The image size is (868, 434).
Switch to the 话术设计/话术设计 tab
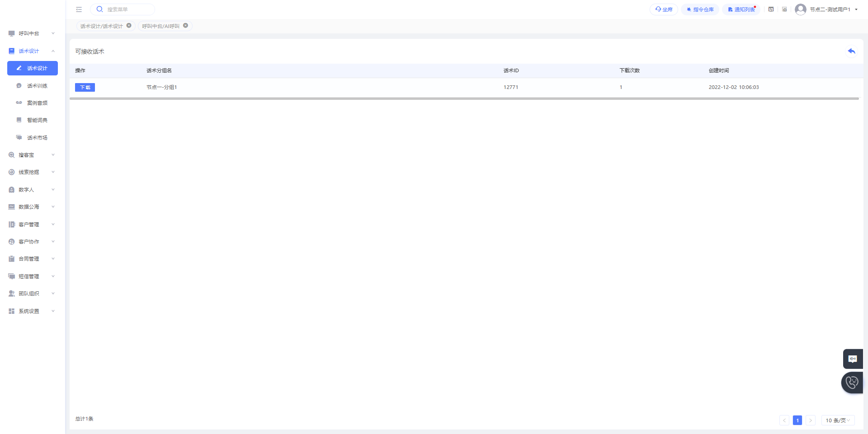(x=102, y=26)
